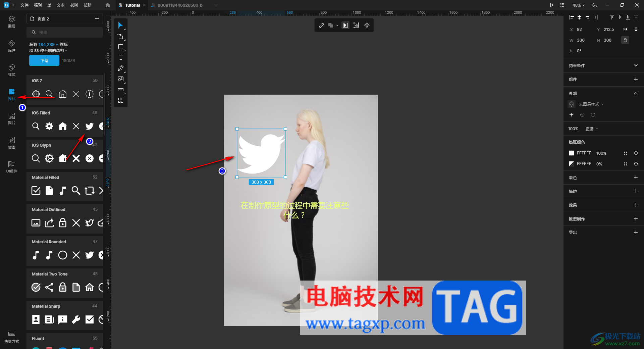Open the 正常 blend mode dropdown

pos(592,129)
